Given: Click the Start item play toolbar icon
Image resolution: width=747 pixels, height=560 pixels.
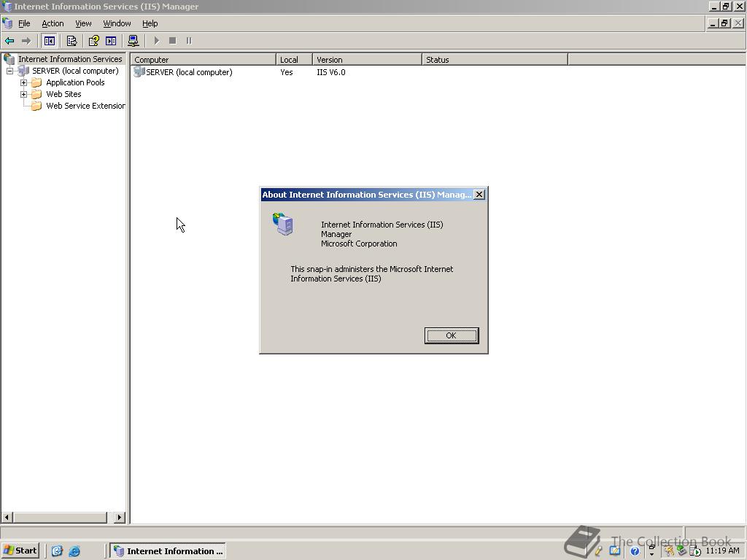Looking at the screenshot, I should (156, 41).
